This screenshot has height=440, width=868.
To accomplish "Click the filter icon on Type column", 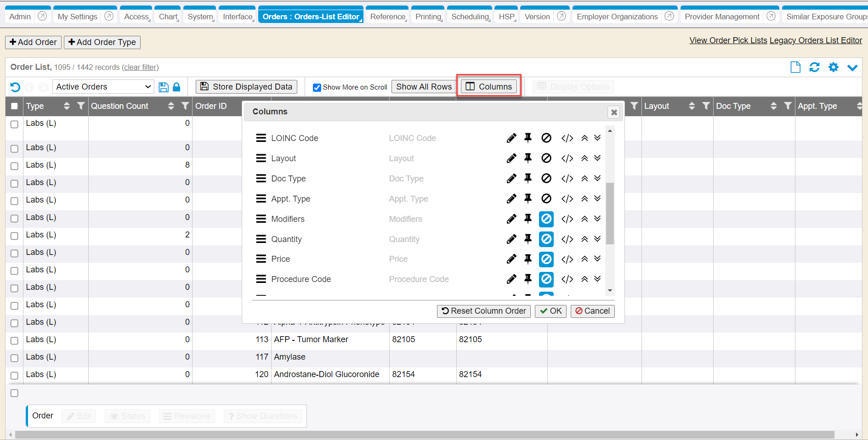I will pyautogui.click(x=81, y=106).
